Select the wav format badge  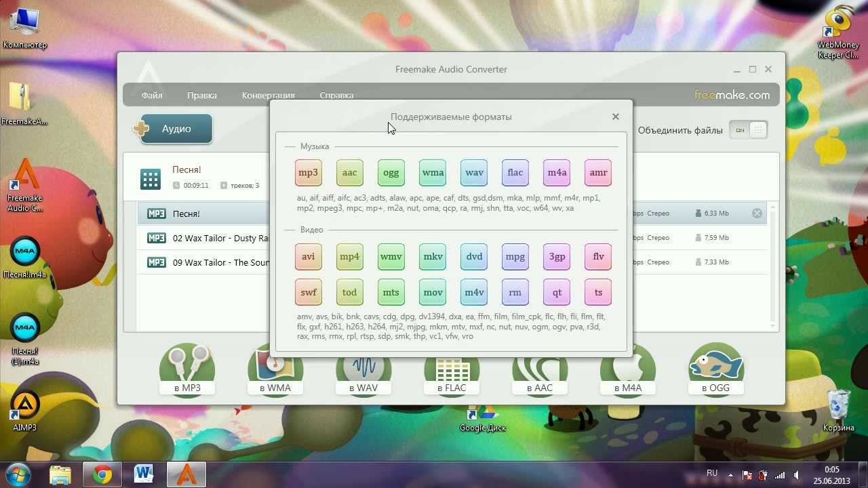[x=474, y=172]
